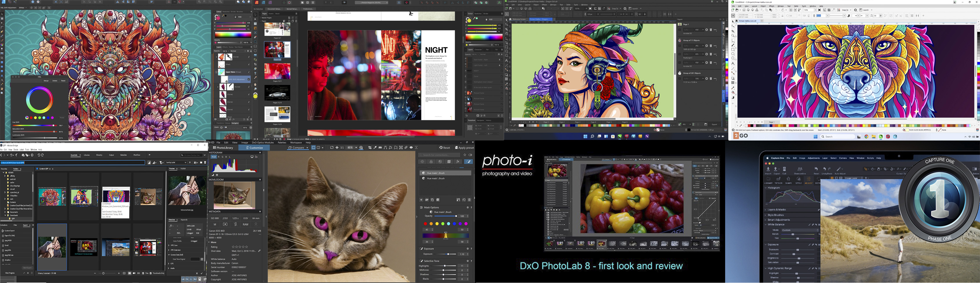The image size is (980, 283).
Task: Open Options gear in CorelDRAW Lion toolbar
Action: point(856,10)
